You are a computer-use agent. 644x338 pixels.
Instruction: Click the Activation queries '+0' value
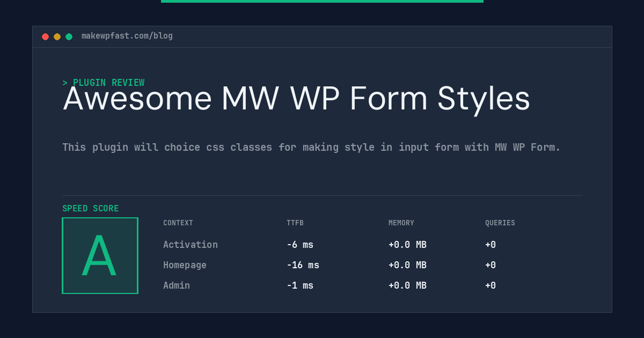click(491, 245)
